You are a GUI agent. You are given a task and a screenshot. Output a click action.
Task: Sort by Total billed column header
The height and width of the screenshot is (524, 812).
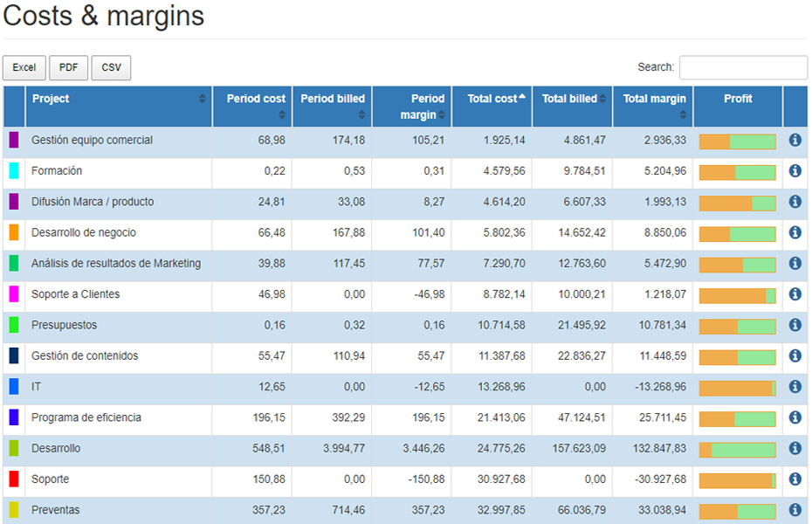(572, 99)
